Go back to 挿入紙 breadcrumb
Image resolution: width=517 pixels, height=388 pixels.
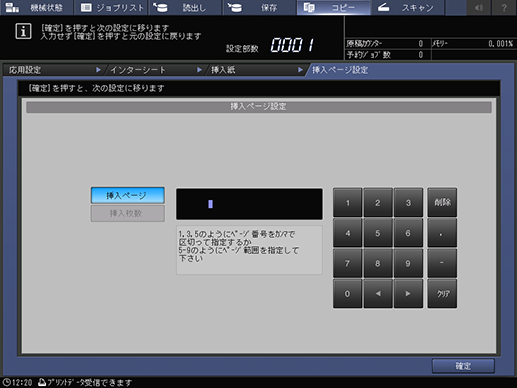(255, 70)
